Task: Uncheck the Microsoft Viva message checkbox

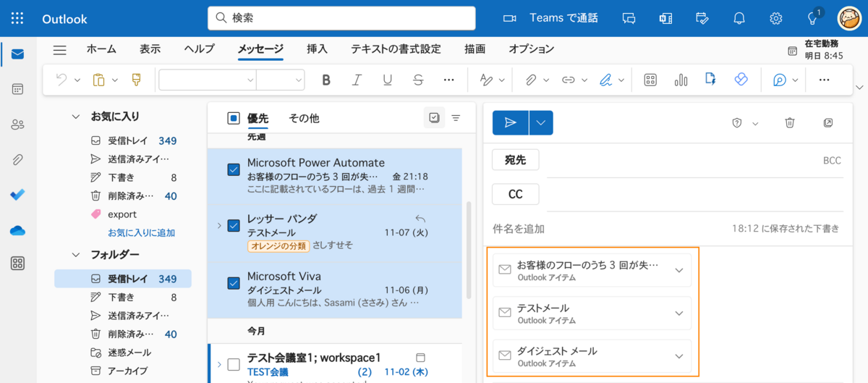Action: [234, 283]
